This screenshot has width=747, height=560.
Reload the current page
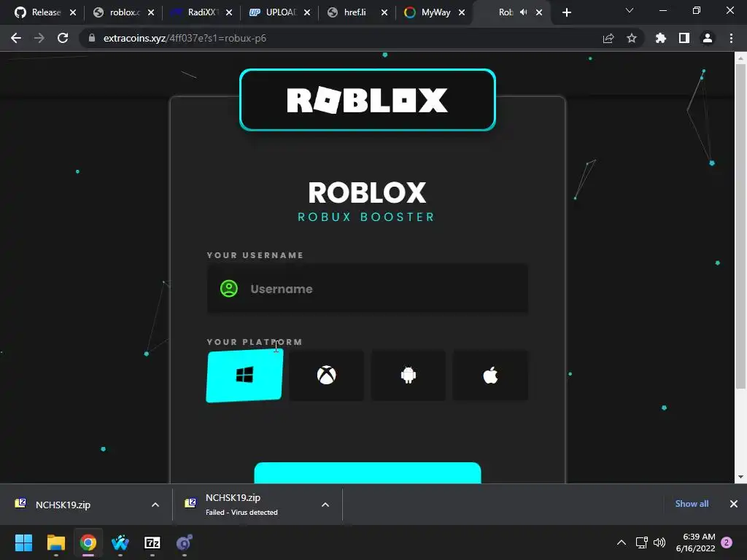[63, 38]
